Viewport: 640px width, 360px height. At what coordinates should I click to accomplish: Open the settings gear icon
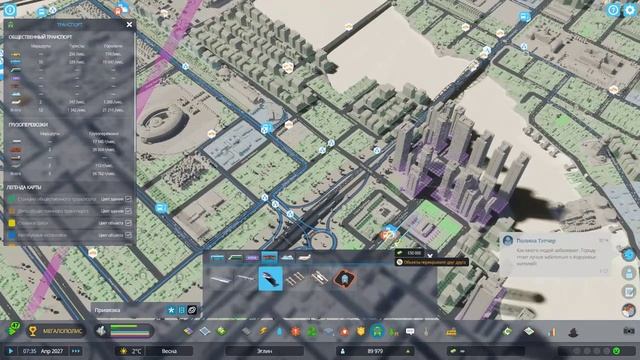point(630,10)
